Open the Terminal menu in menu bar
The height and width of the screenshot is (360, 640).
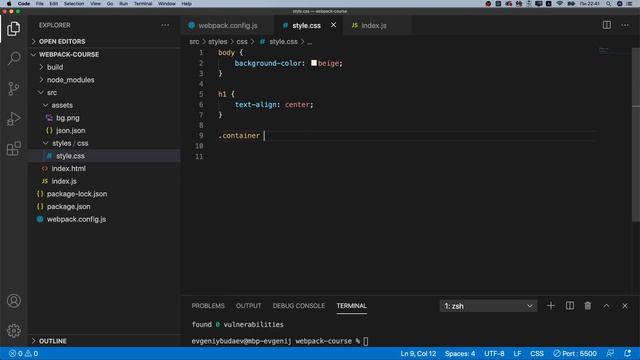[x=143, y=4]
